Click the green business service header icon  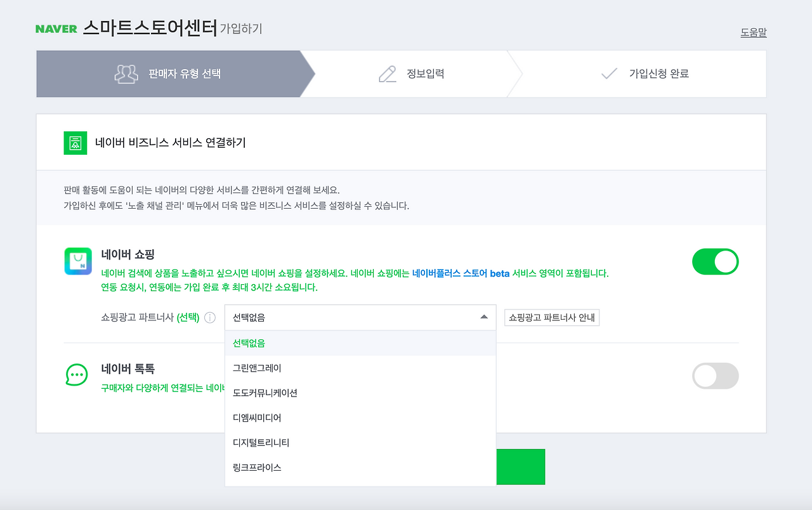point(75,143)
